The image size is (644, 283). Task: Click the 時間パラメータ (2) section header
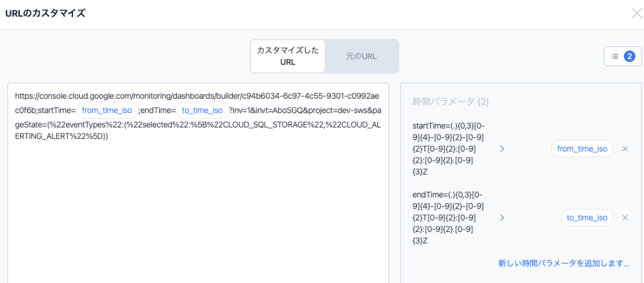point(450,101)
